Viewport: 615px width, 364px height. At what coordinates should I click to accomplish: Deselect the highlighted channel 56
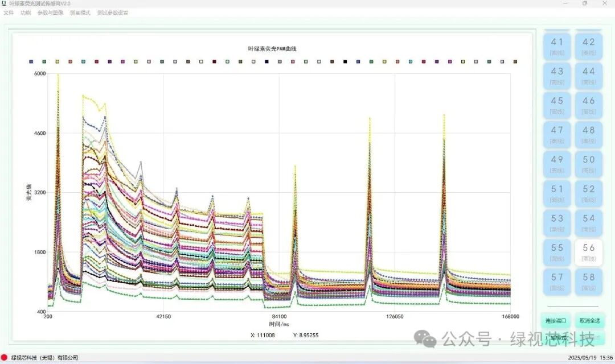point(589,252)
